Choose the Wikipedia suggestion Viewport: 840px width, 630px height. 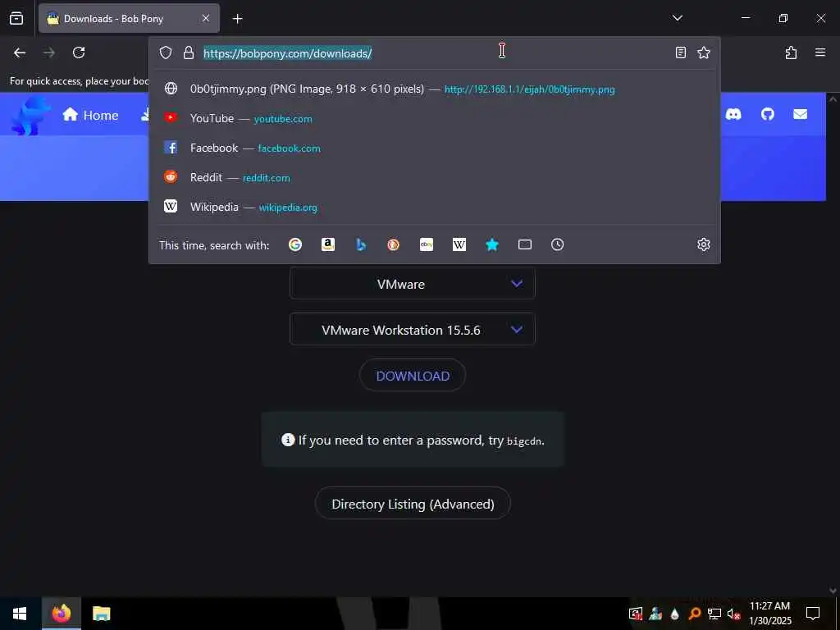click(x=435, y=207)
